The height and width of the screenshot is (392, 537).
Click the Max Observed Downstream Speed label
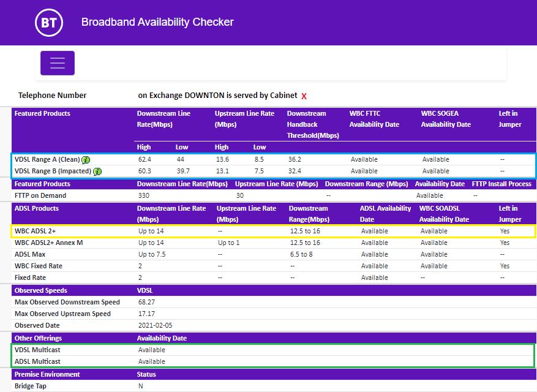click(67, 302)
